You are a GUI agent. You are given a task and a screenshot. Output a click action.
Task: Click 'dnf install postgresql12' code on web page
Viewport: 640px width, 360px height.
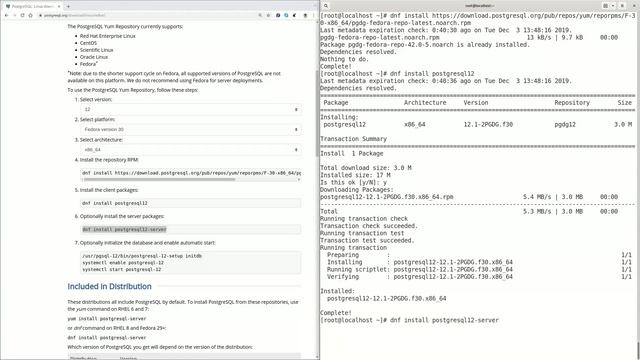coord(115,203)
